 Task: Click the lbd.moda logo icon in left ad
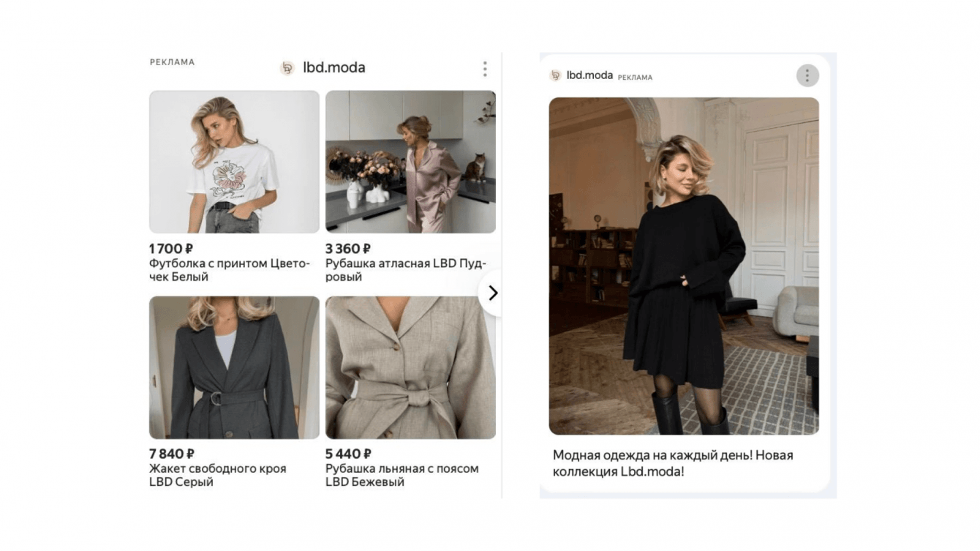tap(287, 68)
